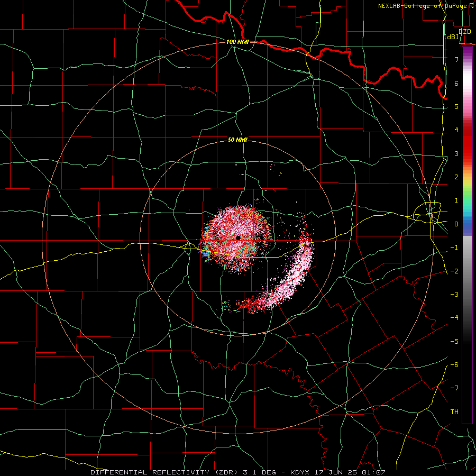The image size is (476, 476).
Task: Click the black radar site dot
Action: coord(239,238)
